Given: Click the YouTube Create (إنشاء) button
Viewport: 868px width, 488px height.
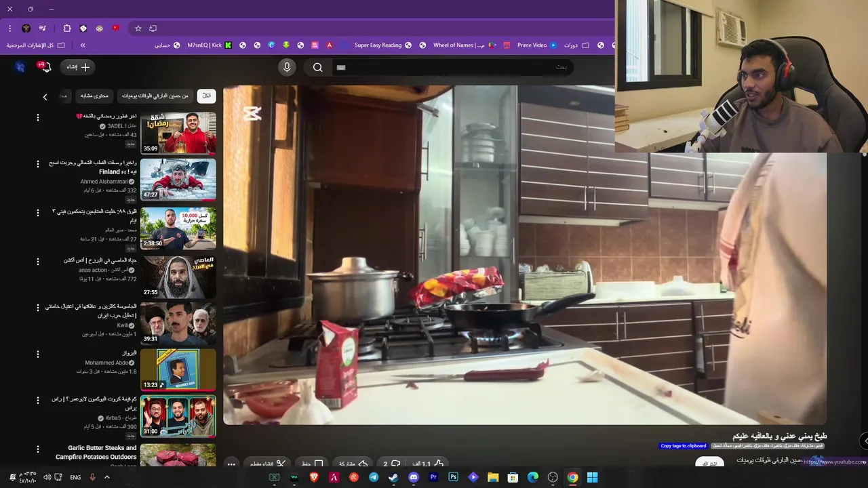Looking at the screenshot, I should click(x=77, y=67).
